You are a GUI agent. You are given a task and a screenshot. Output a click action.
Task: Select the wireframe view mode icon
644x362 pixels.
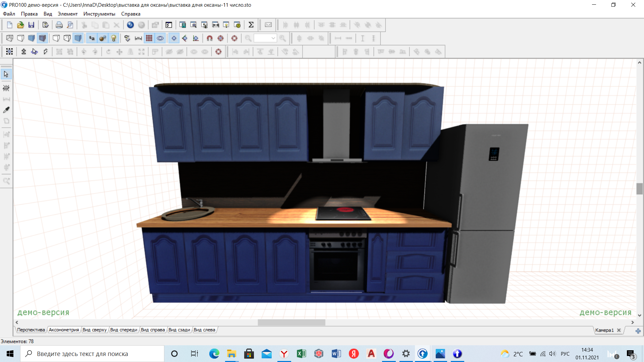coord(10,38)
